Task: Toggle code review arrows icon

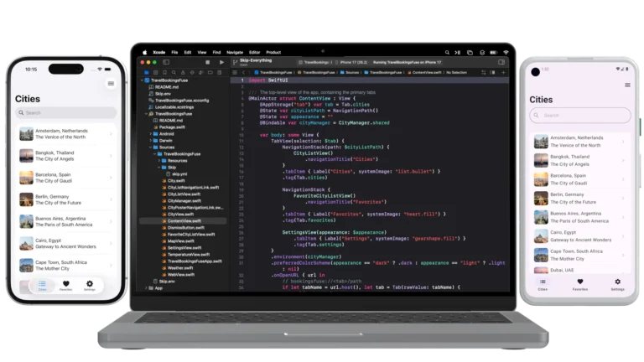Action: click(x=484, y=73)
